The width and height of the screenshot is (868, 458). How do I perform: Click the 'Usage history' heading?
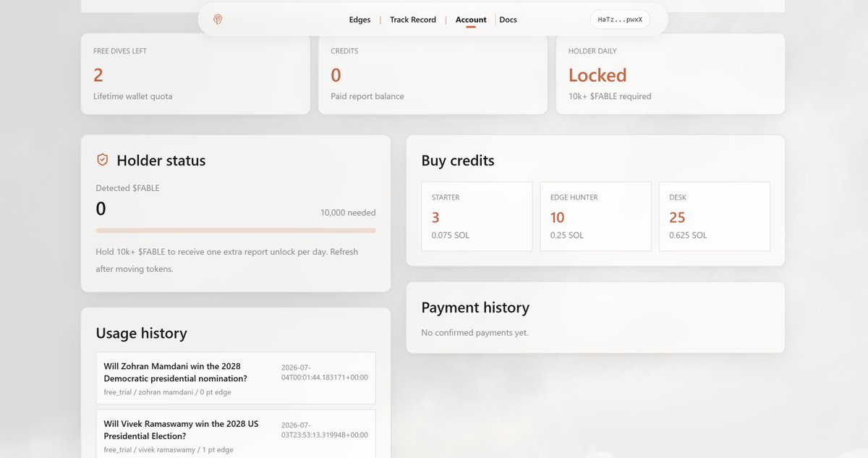[x=141, y=333]
